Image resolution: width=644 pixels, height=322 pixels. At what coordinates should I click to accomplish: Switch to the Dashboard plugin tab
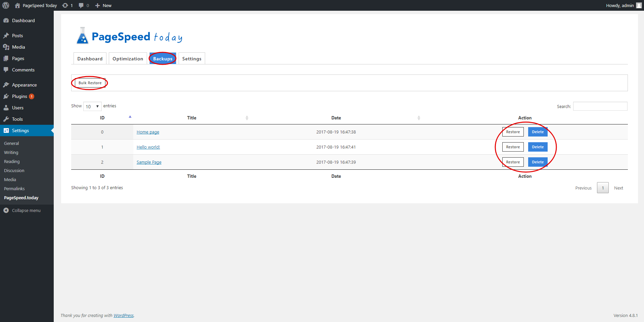pyautogui.click(x=90, y=58)
